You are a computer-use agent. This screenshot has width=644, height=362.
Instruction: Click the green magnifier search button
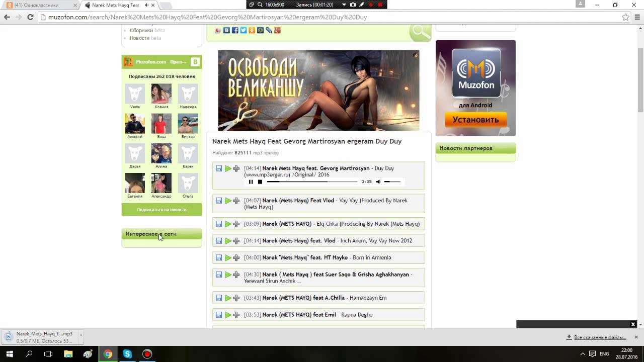point(420,32)
